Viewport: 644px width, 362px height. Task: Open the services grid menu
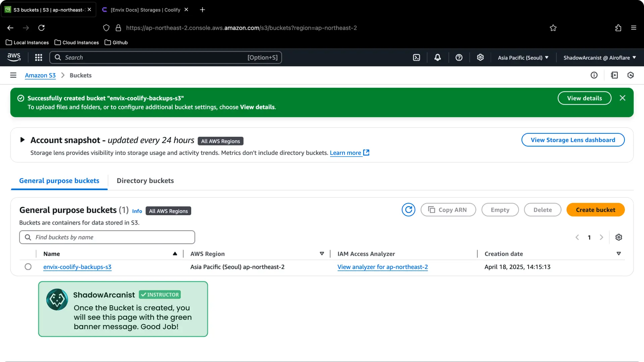pyautogui.click(x=38, y=57)
